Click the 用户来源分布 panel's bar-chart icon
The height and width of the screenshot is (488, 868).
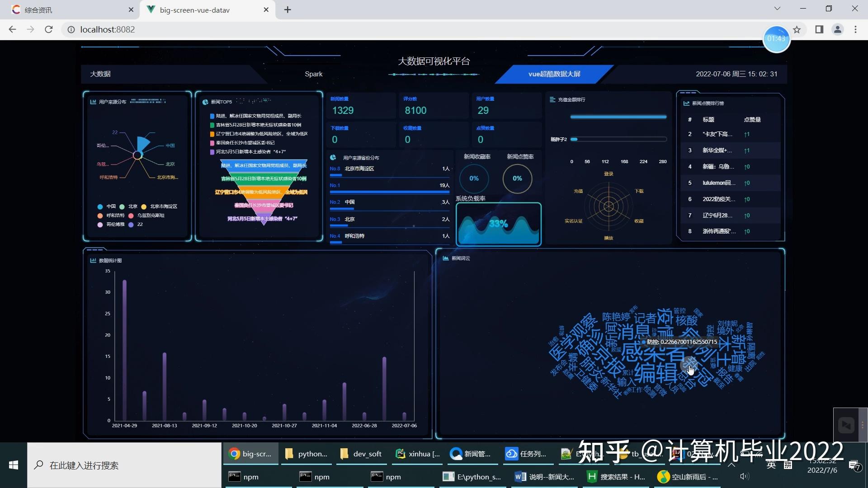[x=94, y=102]
